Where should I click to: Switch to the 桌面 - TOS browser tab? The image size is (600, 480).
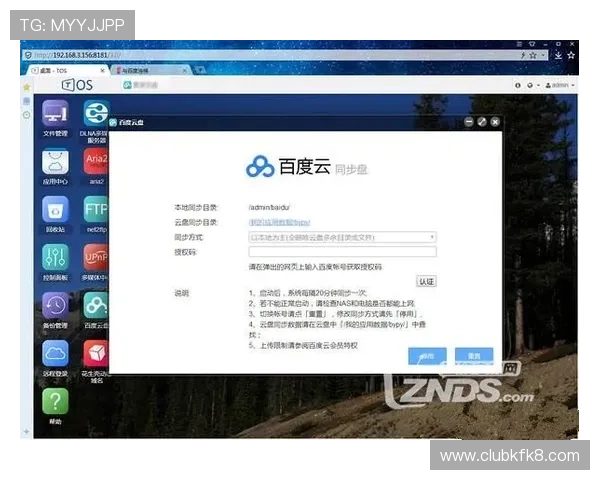pos(66,70)
